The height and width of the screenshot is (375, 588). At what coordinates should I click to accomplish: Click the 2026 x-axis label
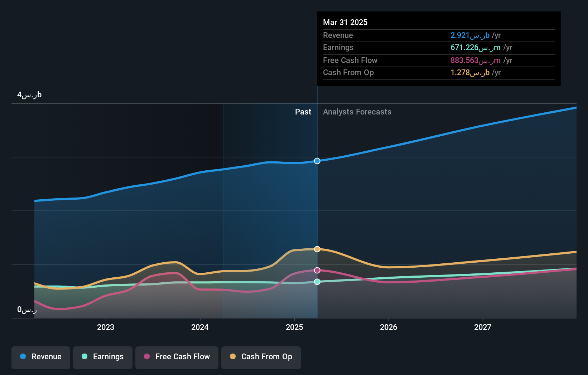pos(389,327)
